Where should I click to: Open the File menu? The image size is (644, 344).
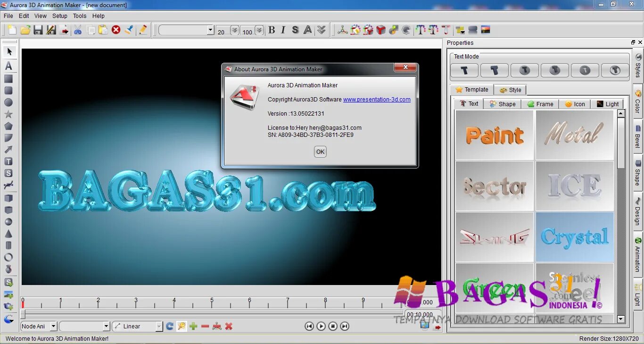[x=8, y=16]
